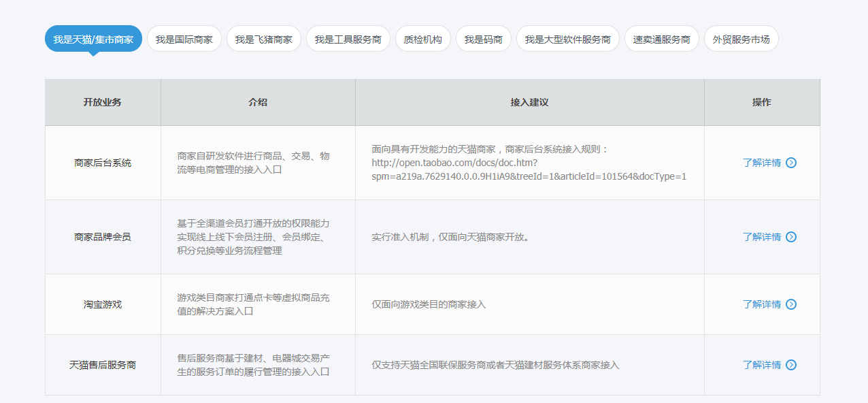Click description starting 基于全渠道会员打通
The width and height of the screenshot is (868, 403).
click(x=254, y=237)
